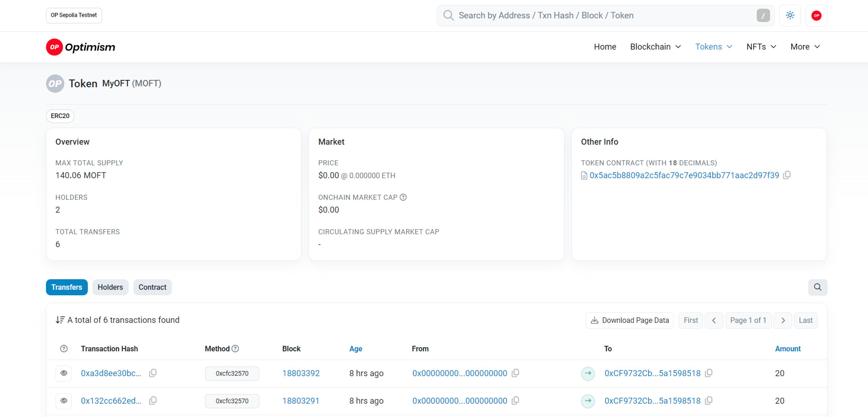This screenshot has height=417, width=868.
Task: Open the OP network selector icon
Action: coord(816,15)
